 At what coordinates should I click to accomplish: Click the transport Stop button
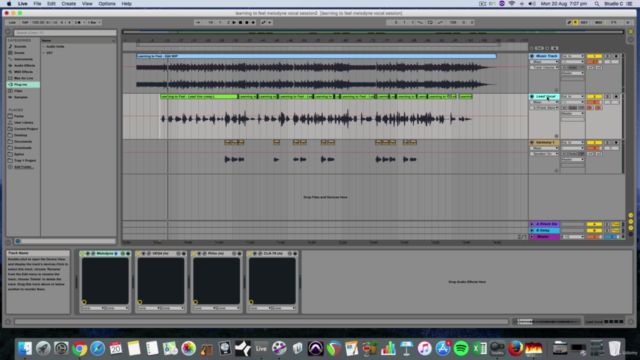point(240,22)
